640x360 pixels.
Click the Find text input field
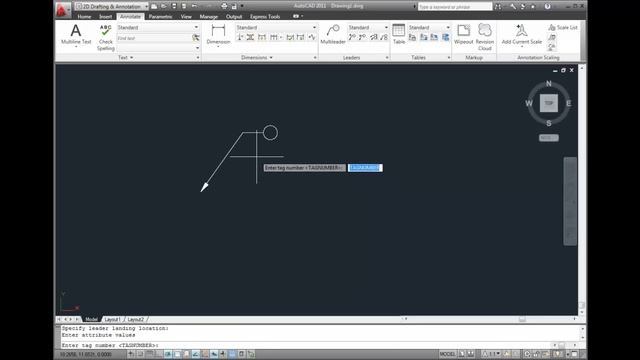154,38
